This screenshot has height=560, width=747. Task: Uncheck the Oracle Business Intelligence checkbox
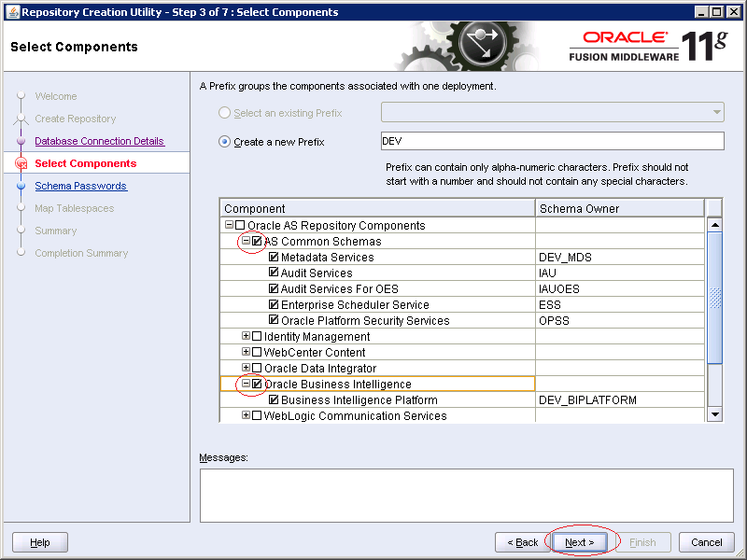click(x=257, y=384)
